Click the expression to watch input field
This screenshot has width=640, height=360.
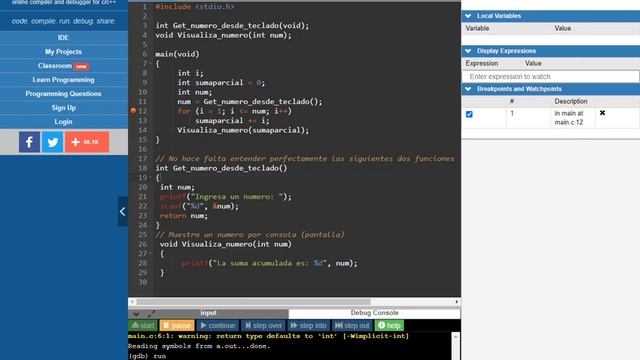[551, 77]
